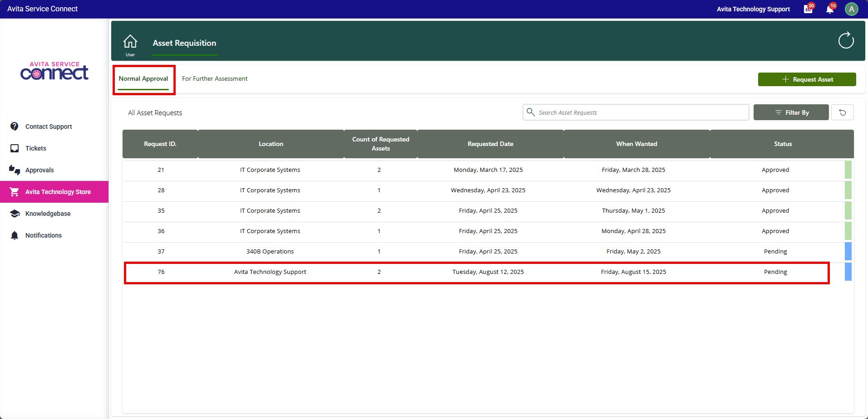
Task: Open Knowledgebase in sidebar
Action: point(54,214)
